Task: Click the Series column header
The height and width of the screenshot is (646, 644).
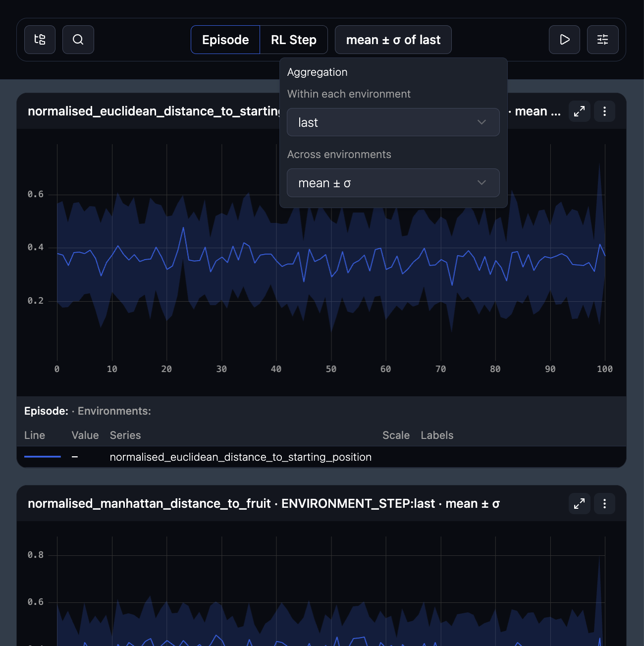Action: tap(125, 435)
